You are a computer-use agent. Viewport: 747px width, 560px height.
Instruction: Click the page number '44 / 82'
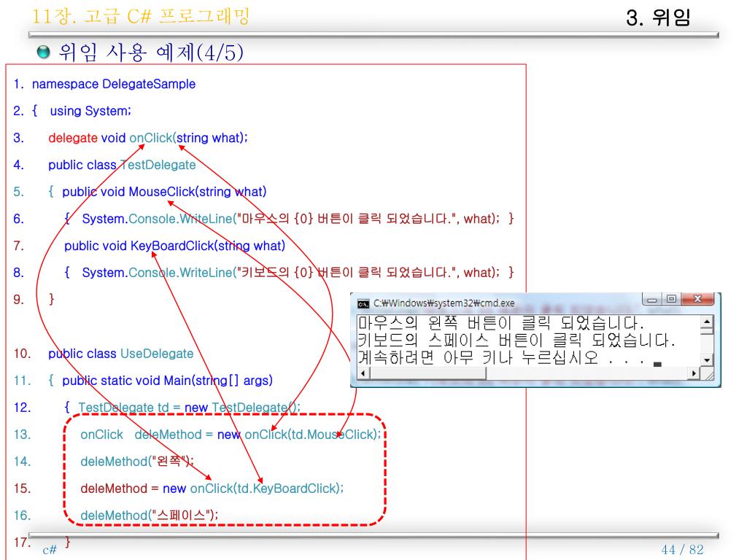(x=682, y=550)
